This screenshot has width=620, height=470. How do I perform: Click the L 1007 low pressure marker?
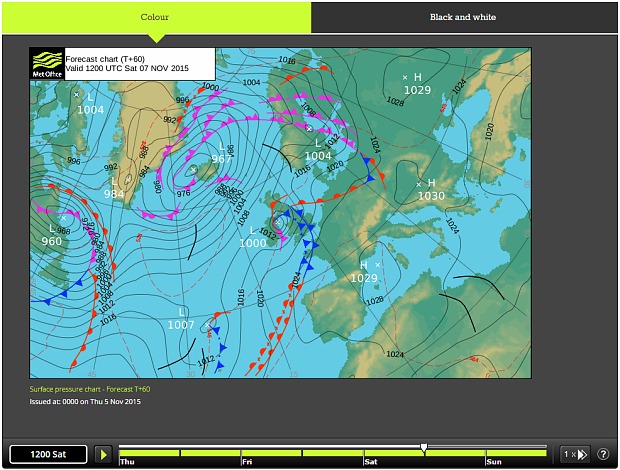coord(181,319)
